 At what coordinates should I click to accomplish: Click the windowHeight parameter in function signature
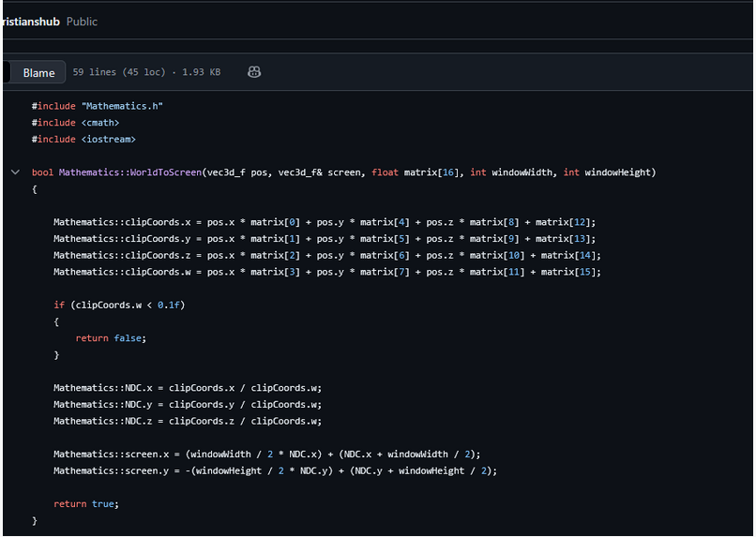tap(617, 172)
